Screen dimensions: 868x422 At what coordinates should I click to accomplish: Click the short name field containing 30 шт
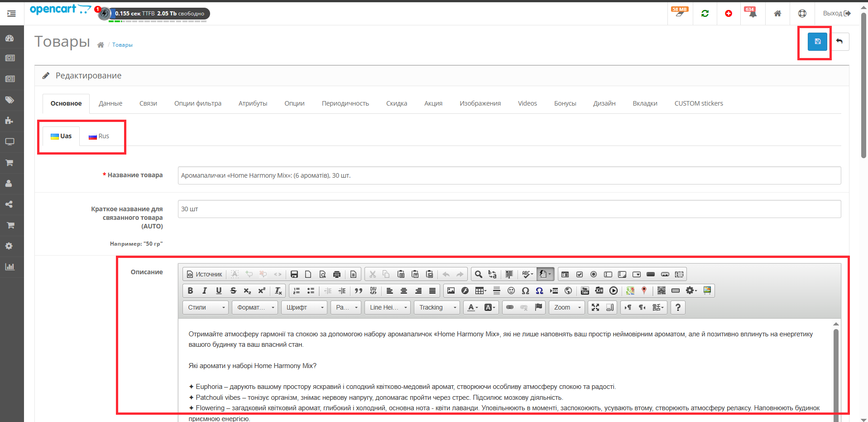[509, 209]
